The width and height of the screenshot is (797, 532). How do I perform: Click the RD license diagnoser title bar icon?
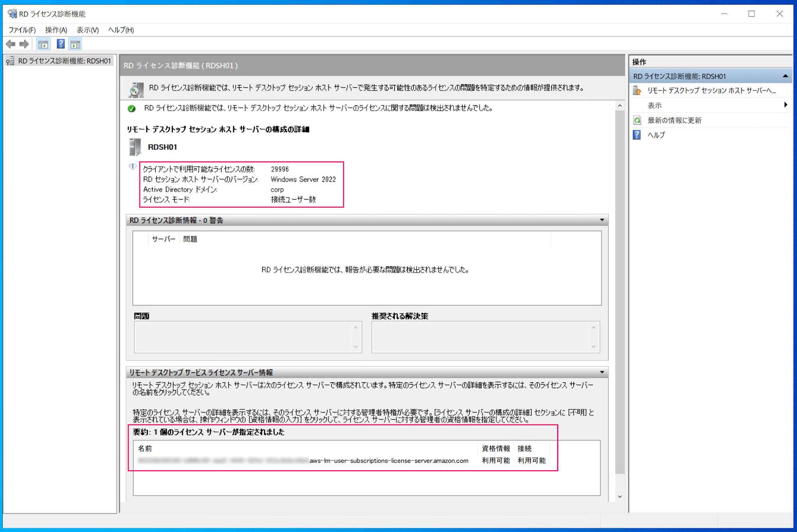click(12, 14)
